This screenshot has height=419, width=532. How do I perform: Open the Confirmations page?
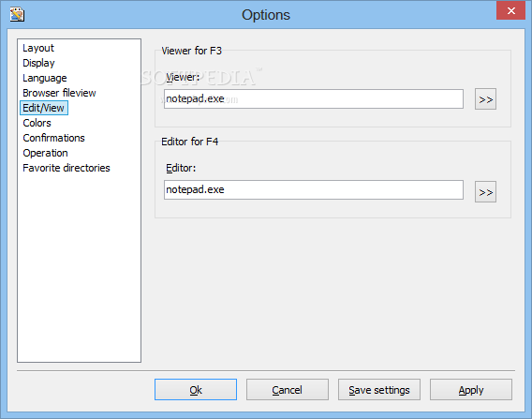[54, 138]
